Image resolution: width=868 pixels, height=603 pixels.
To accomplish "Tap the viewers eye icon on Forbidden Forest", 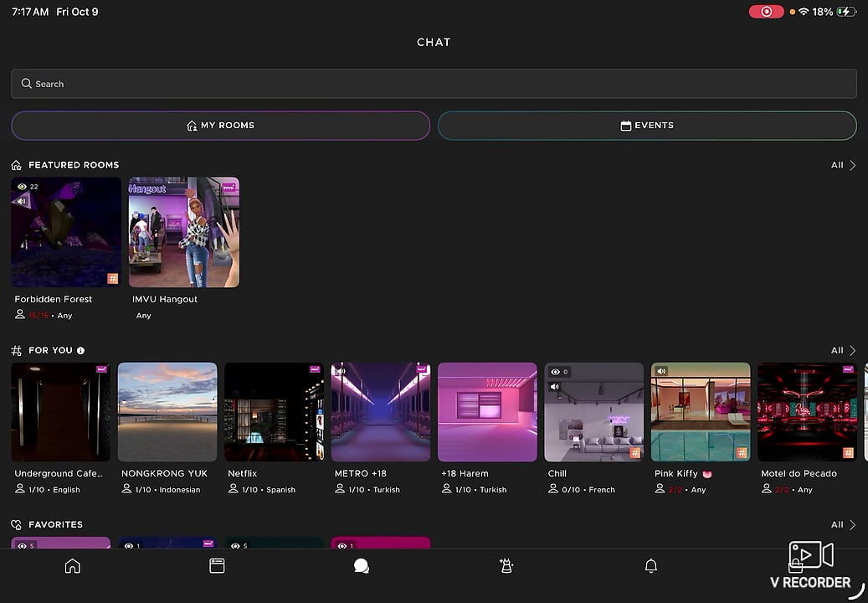I will click(22, 187).
